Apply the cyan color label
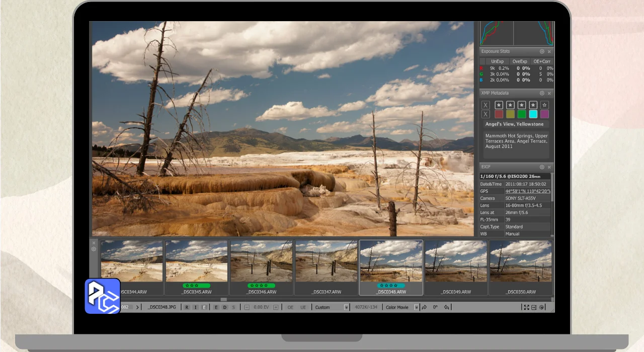 533,114
